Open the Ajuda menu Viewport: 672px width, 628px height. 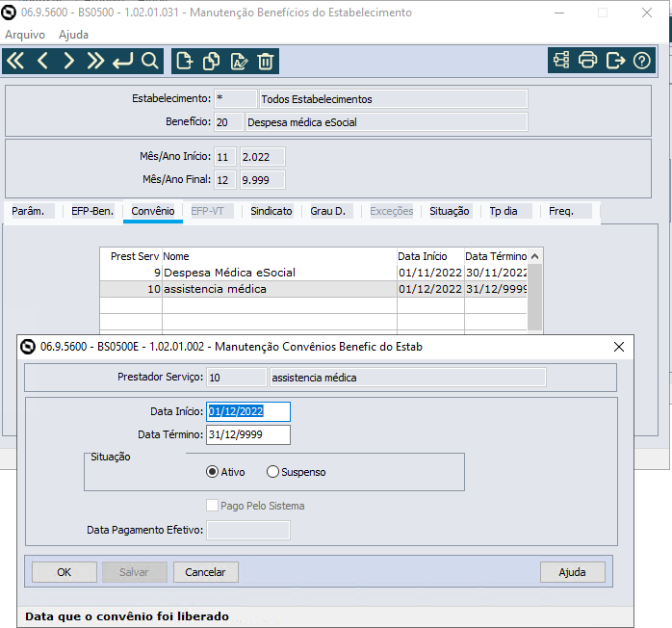click(73, 34)
